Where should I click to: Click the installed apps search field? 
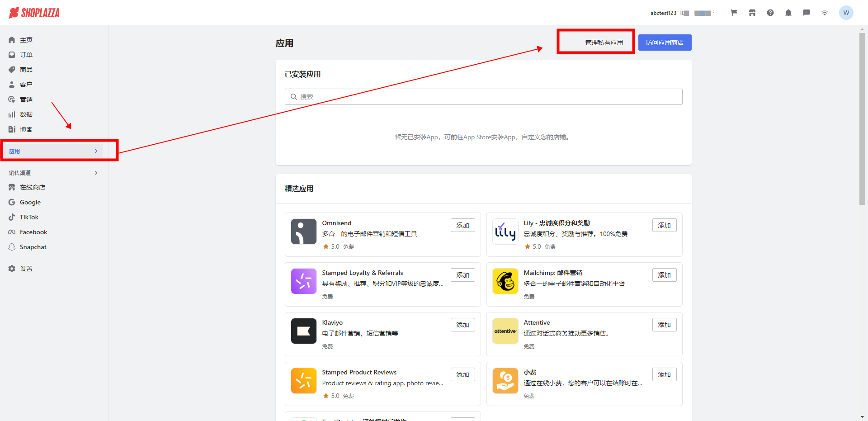point(483,96)
